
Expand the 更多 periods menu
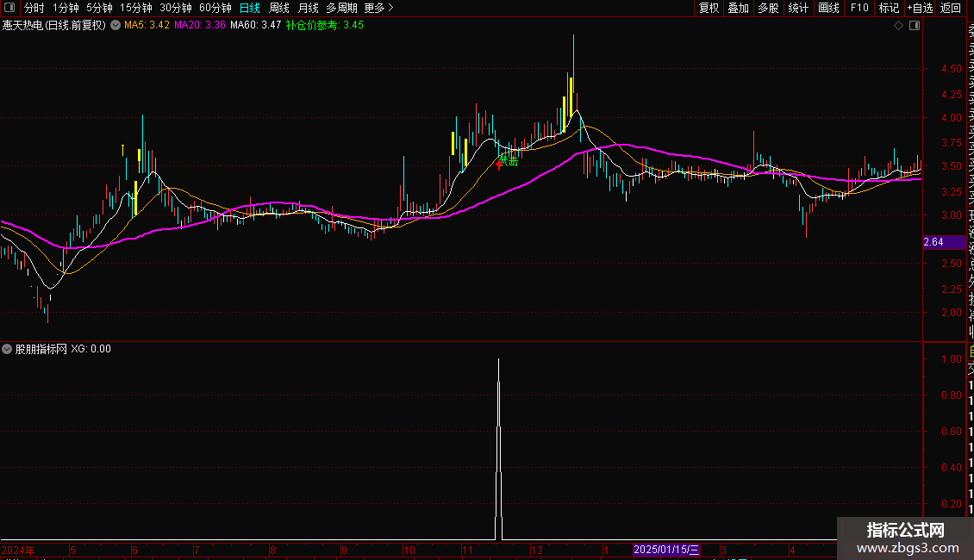[379, 8]
